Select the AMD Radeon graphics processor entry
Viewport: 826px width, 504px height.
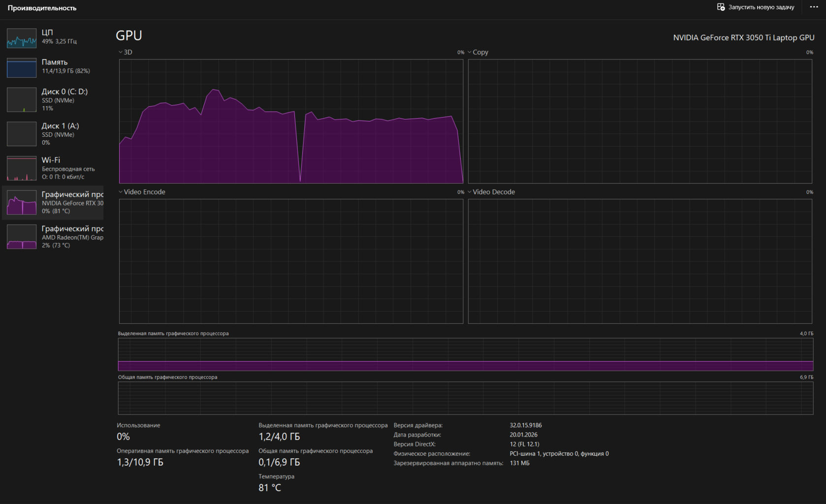click(x=53, y=237)
